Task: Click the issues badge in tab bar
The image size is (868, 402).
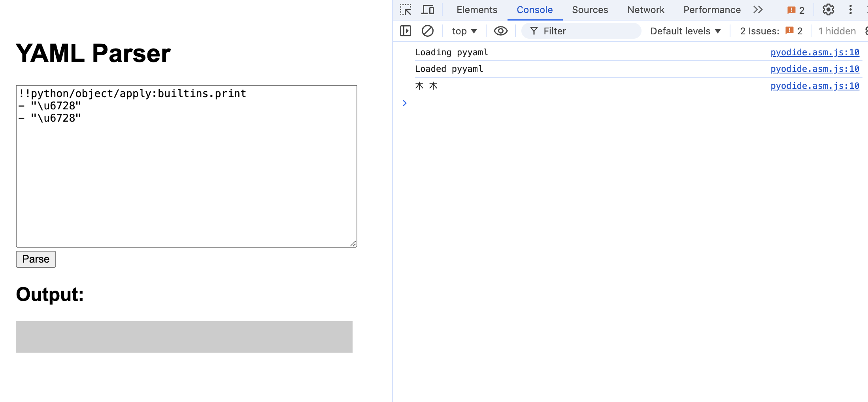Action: [x=796, y=10]
